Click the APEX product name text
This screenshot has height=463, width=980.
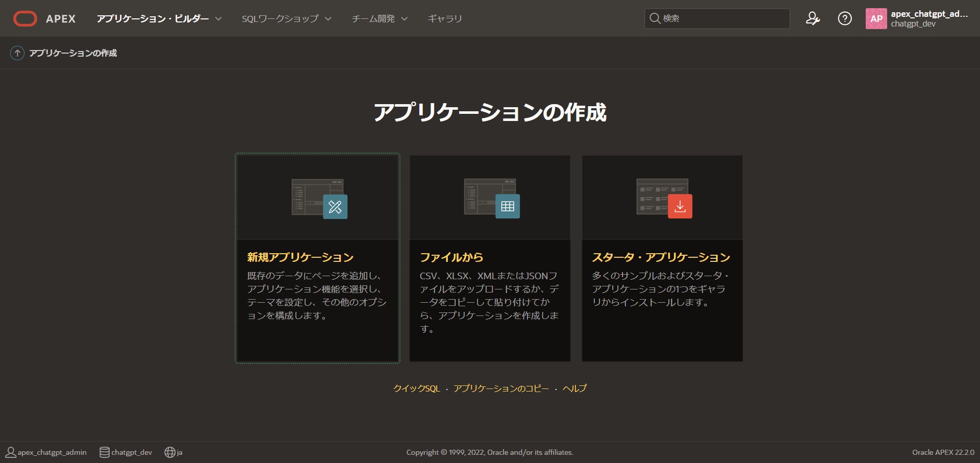61,19
